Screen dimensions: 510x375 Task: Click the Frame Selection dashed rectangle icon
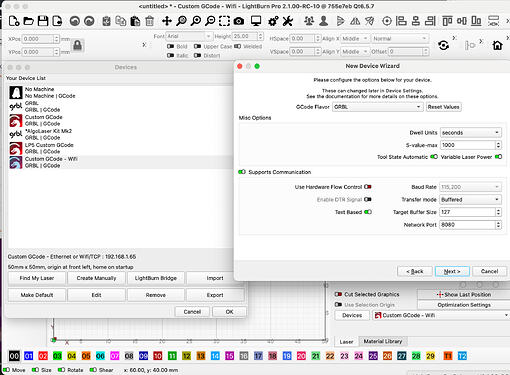(224, 21)
